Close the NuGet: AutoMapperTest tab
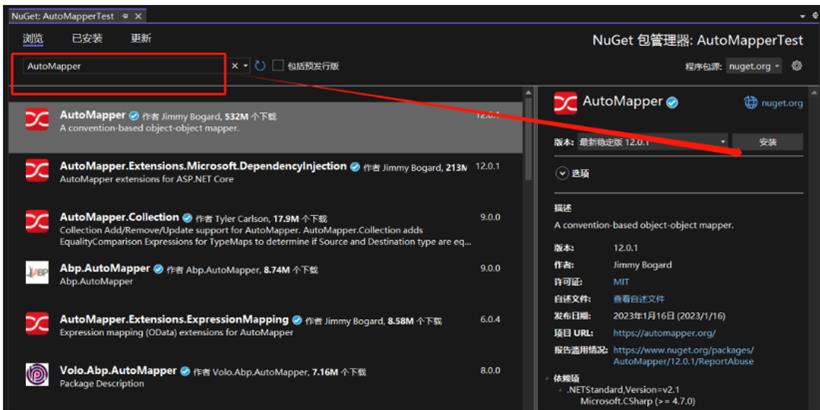The image size is (820, 410). 138,16
